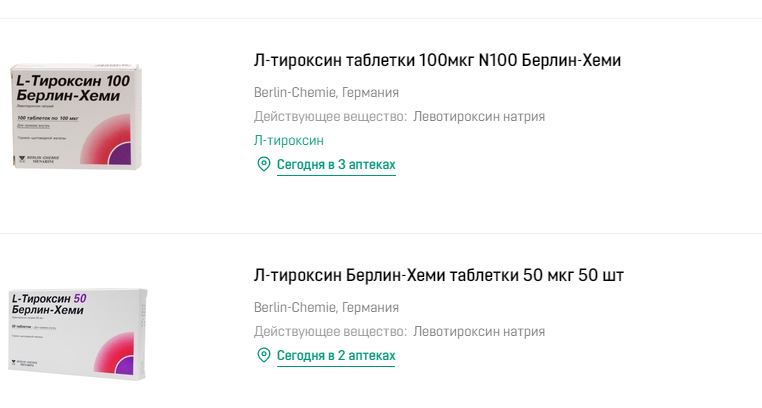Image resolution: width=762 pixels, height=408 pixels.
Task: Click the location pin icon for 3 pharmacies
Action: [263, 164]
